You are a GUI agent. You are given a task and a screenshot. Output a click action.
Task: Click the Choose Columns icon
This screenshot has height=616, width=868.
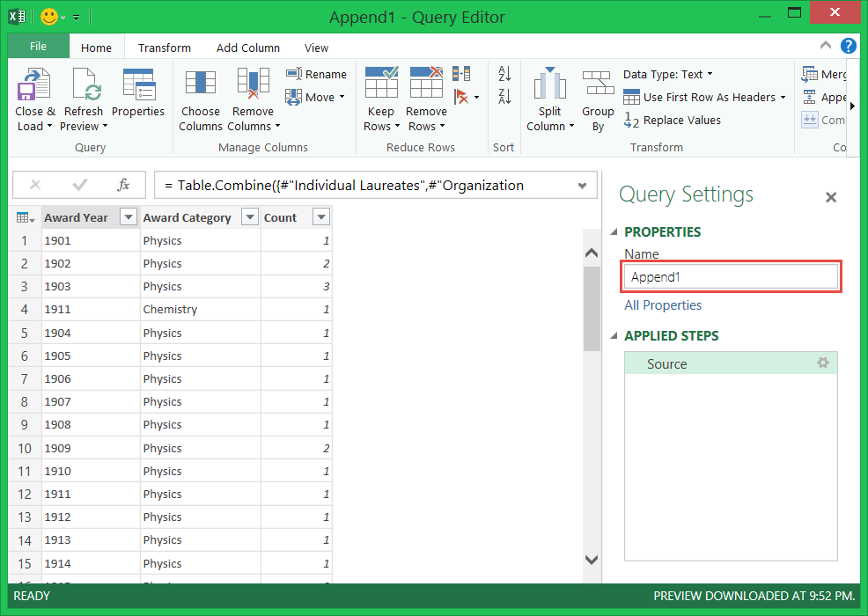(x=200, y=84)
